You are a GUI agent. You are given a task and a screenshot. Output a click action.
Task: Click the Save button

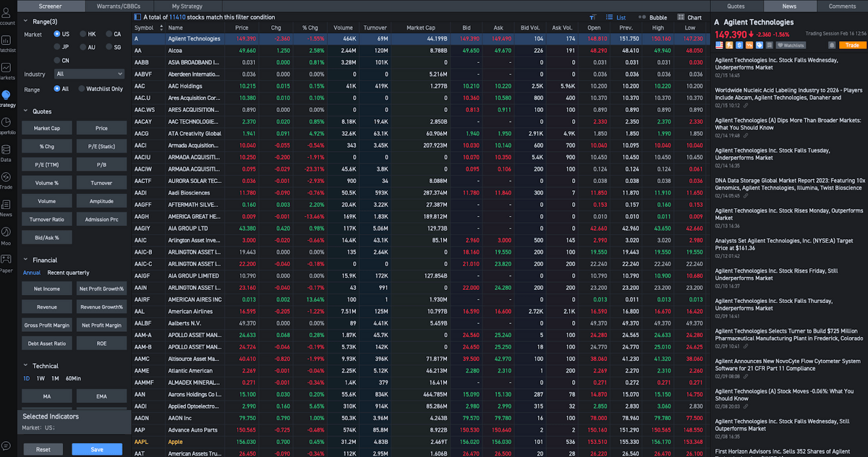click(x=97, y=449)
